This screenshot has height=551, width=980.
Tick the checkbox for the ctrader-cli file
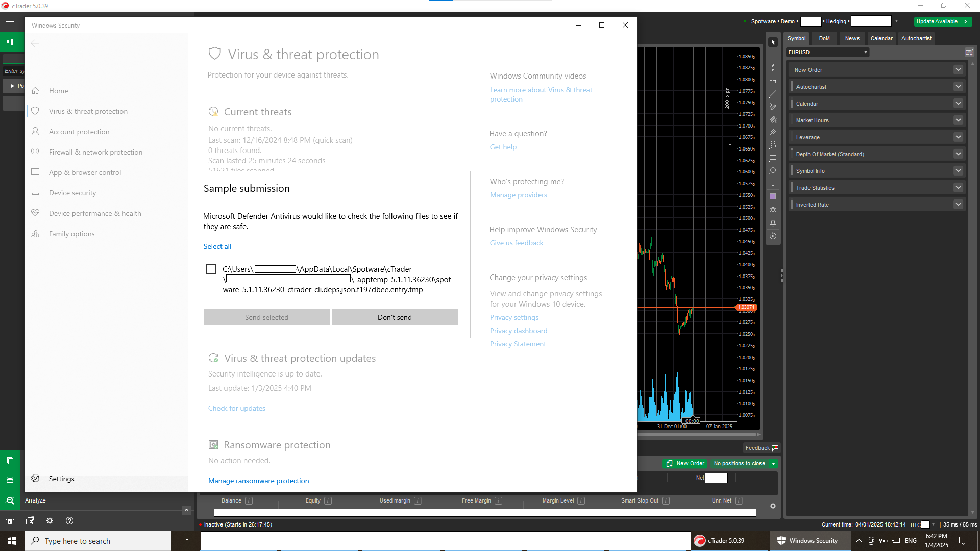point(211,269)
